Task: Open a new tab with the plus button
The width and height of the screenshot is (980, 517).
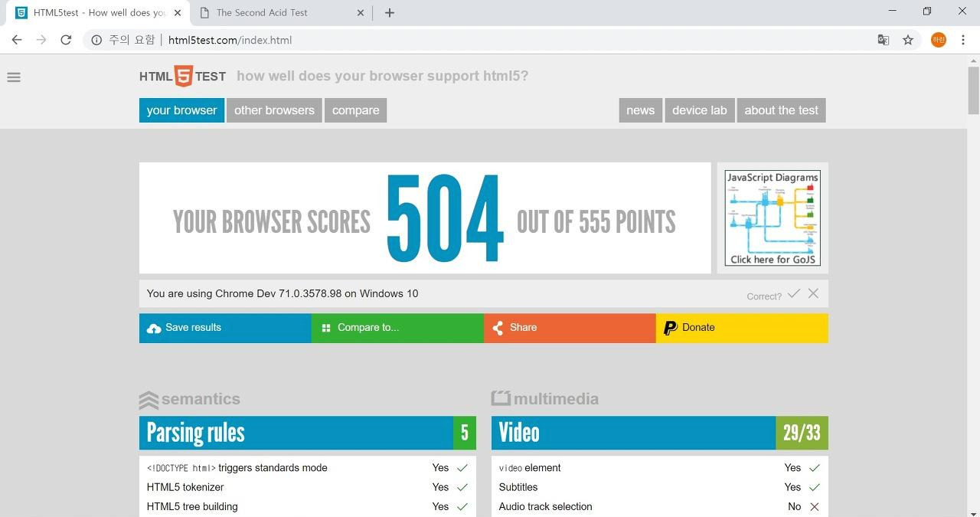Action: 390,12
